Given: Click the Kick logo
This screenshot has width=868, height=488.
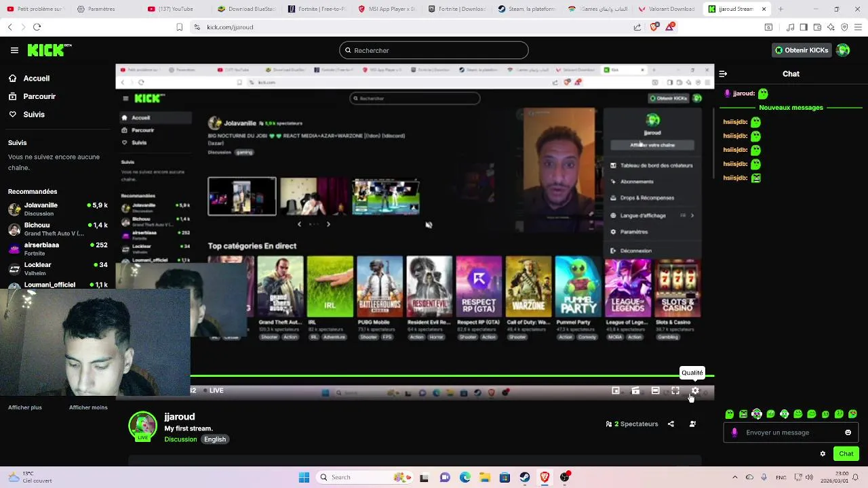Looking at the screenshot, I should (49, 50).
